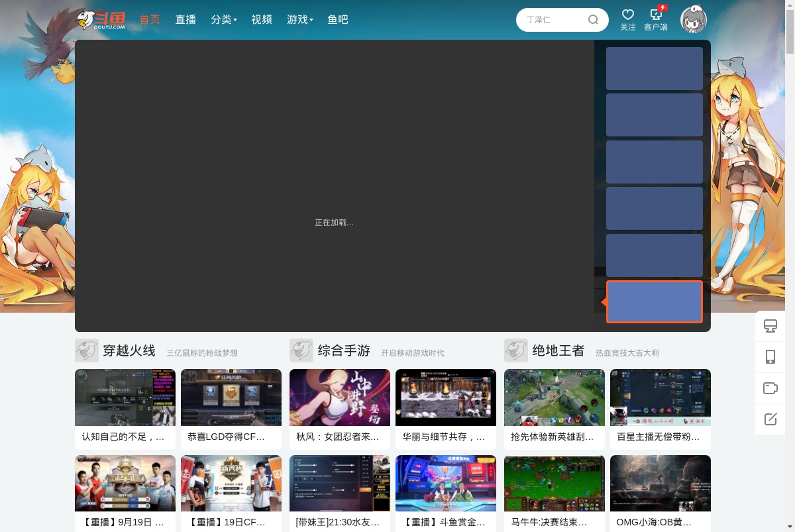
Task: Click the 穿越火线 section fish icon
Action: (87, 350)
